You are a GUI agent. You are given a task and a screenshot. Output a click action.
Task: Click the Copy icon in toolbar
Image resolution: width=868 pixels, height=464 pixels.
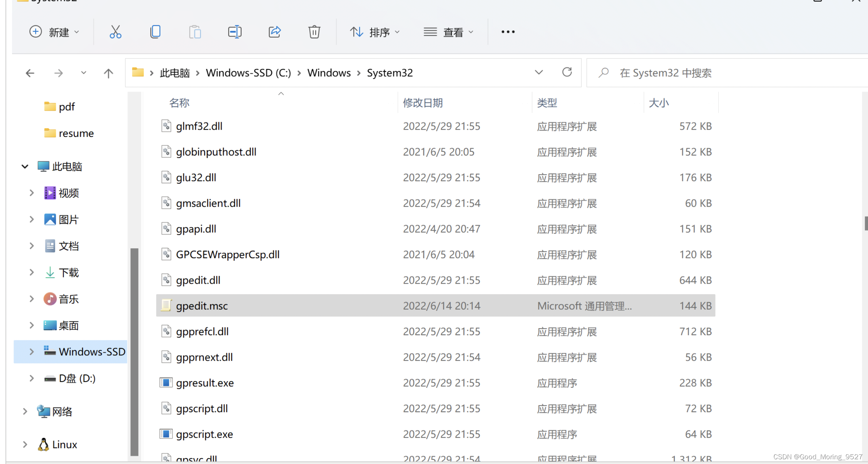coord(155,32)
